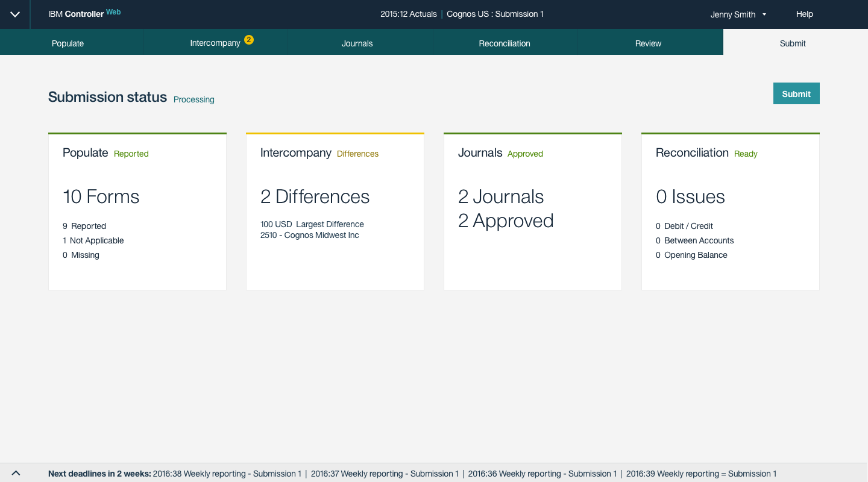Screen dimensions: 868x482
Task: Open the Journals card heading
Action: point(480,152)
